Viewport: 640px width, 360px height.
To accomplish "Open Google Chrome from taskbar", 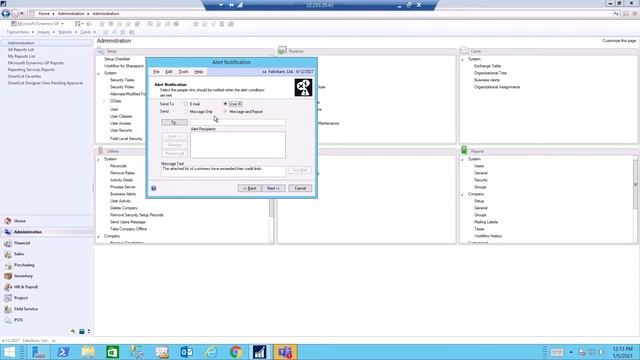I will 236,352.
